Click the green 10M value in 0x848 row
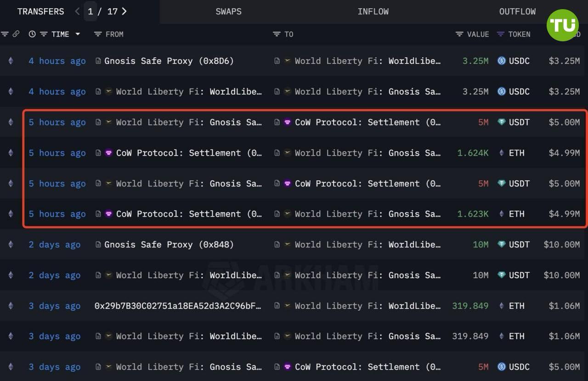The image size is (588, 381). (x=481, y=245)
